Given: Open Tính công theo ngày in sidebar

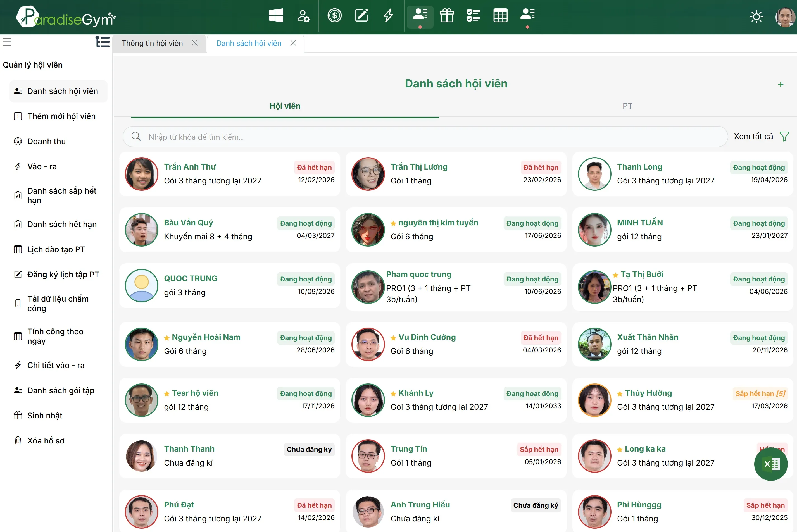Looking at the screenshot, I should coord(58,336).
